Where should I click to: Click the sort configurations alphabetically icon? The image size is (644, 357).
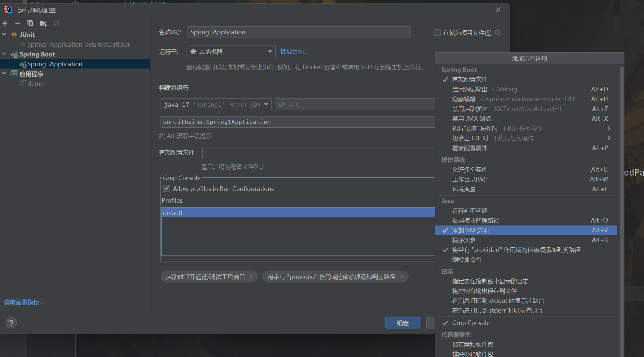pos(56,23)
